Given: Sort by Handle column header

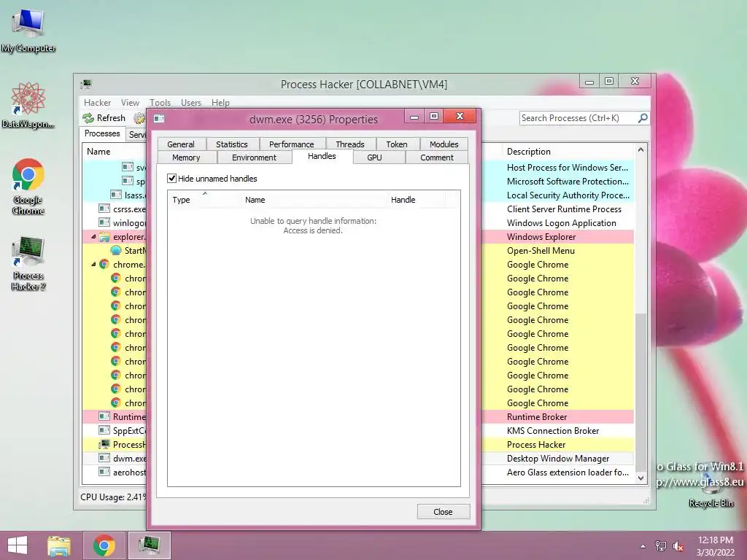Looking at the screenshot, I should tap(417, 200).
